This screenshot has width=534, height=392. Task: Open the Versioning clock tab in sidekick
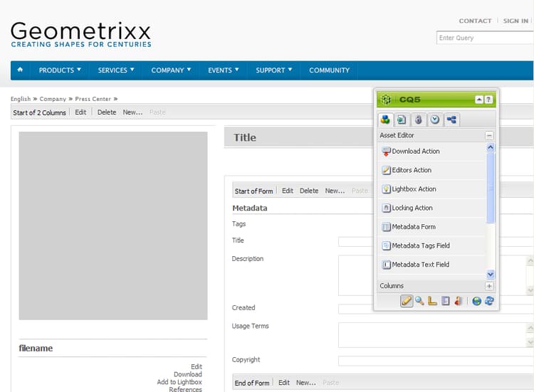tap(435, 120)
